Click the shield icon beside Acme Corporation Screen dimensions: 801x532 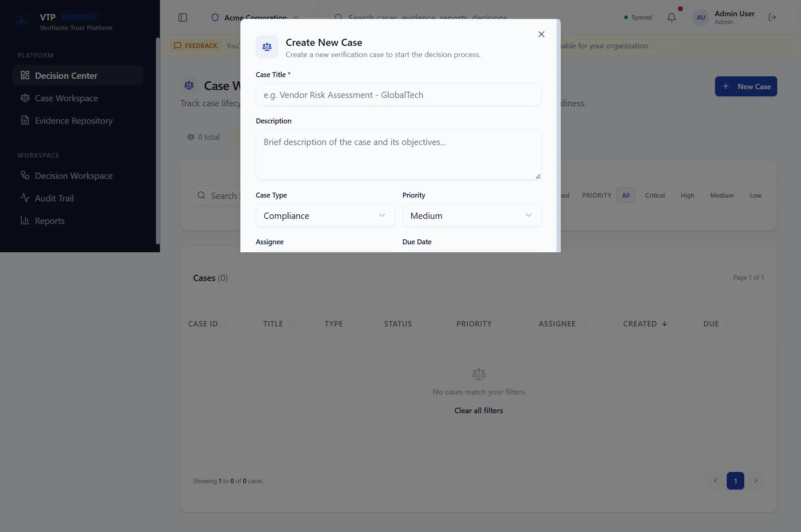[x=215, y=18]
